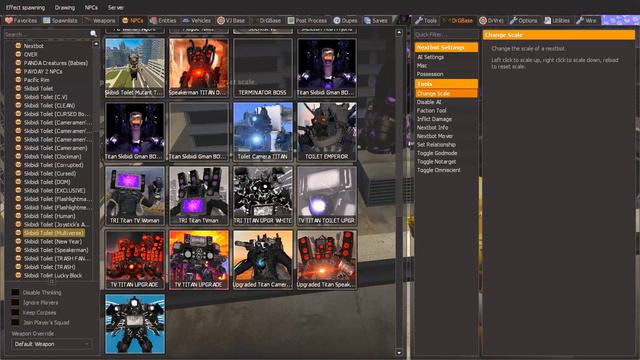Open the Skibidi Toilet Lucky Block category
The height and width of the screenshot is (360, 640).
click(x=53, y=276)
